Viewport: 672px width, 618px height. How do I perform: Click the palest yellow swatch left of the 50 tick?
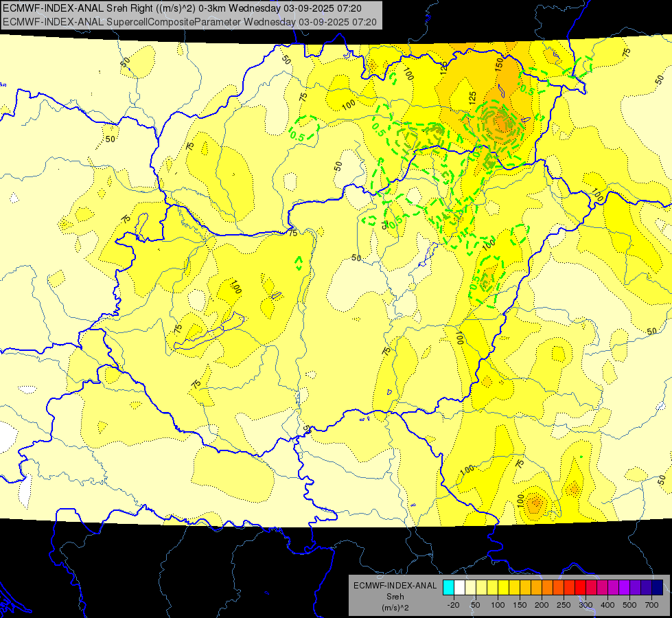pos(471,587)
